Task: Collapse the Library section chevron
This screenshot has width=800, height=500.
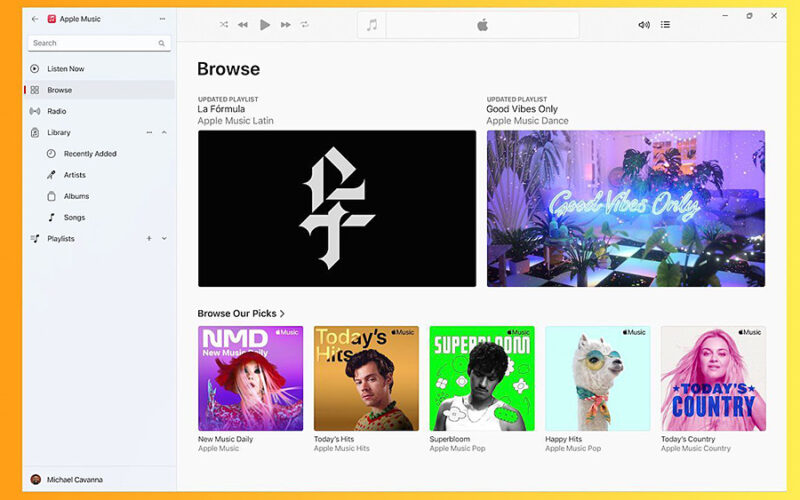Action: 164,133
